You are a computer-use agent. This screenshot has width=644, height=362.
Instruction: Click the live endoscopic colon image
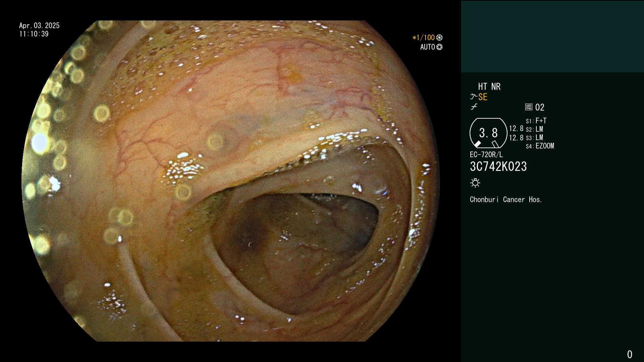point(231,181)
